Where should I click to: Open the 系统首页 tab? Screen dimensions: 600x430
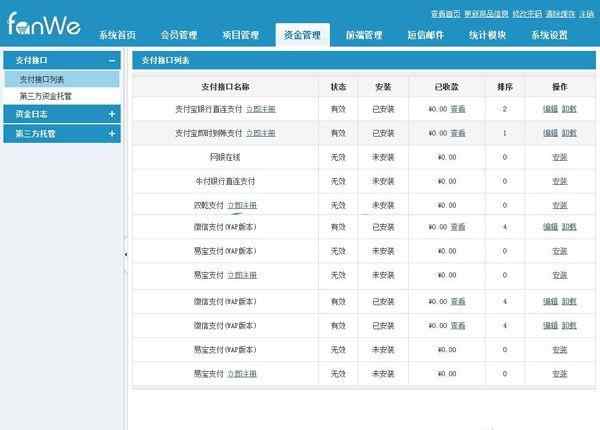pyautogui.click(x=117, y=35)
